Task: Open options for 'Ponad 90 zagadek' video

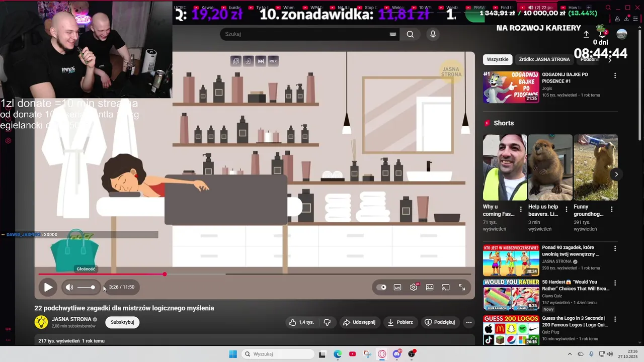Action: coord(615,248)
